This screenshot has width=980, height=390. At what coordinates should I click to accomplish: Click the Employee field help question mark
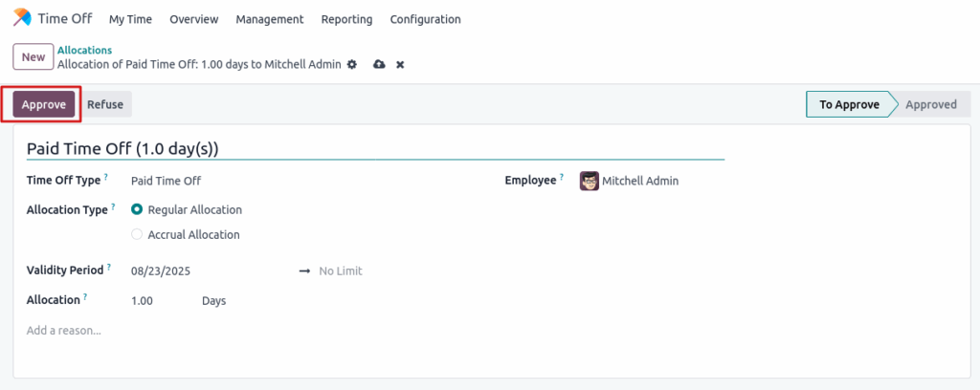(562, 177)
